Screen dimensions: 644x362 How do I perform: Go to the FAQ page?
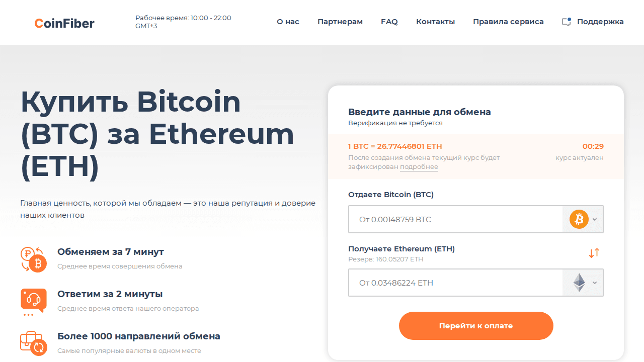point(389,22)
